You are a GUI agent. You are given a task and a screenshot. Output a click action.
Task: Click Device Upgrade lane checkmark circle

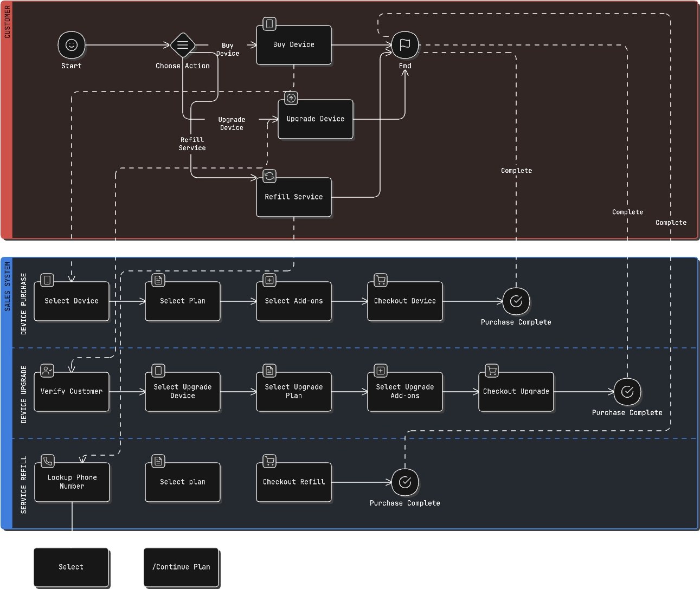click(627, 391)
